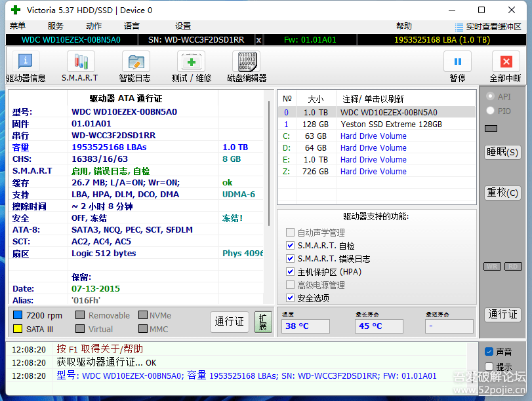Screen dimensions: 532x401
Task: Enable the 提示 hints checkbox
Action: [489, 366]
